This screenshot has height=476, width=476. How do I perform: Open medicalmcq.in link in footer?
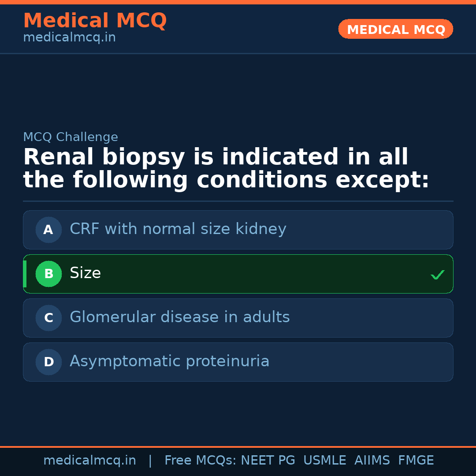(x=89, y=461)
